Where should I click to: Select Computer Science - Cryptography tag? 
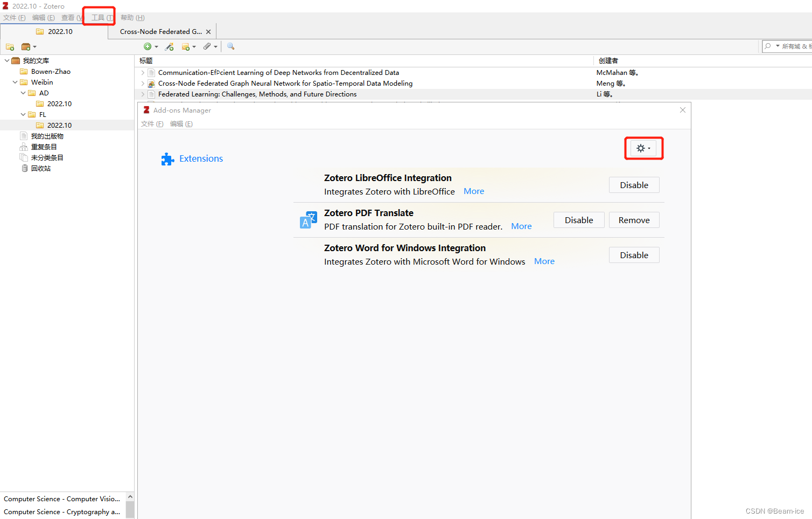pyautogui.click(x=62, y=512)
